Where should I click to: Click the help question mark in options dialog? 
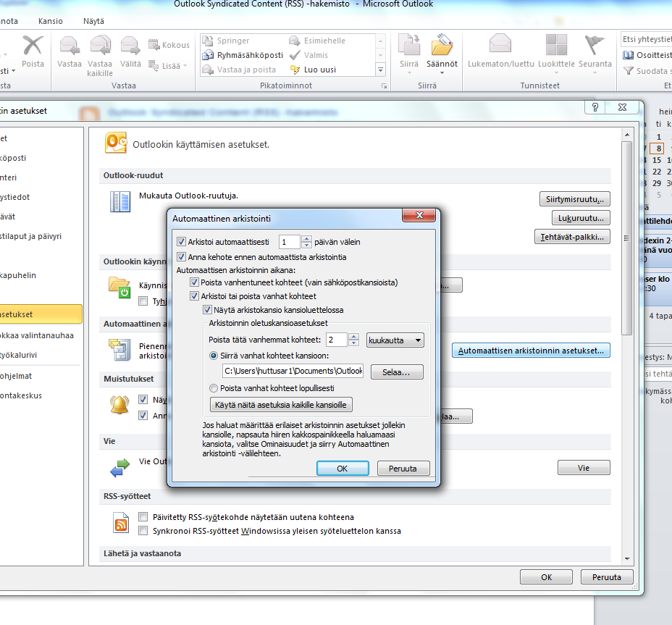595,107
